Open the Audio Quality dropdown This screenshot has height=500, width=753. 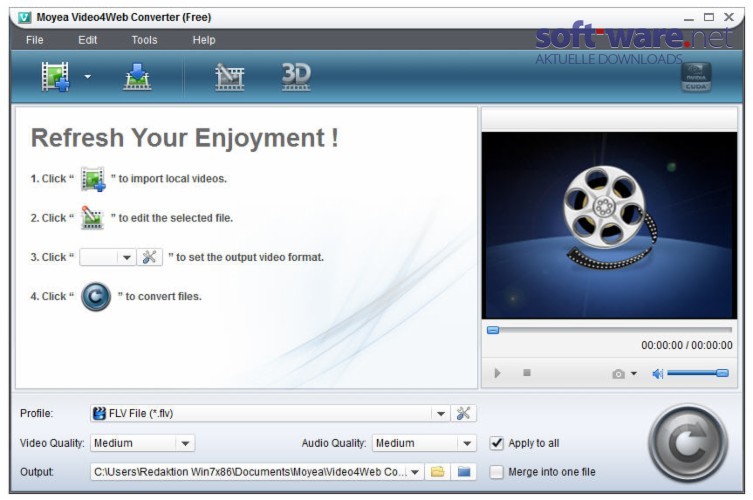[425, 443]
